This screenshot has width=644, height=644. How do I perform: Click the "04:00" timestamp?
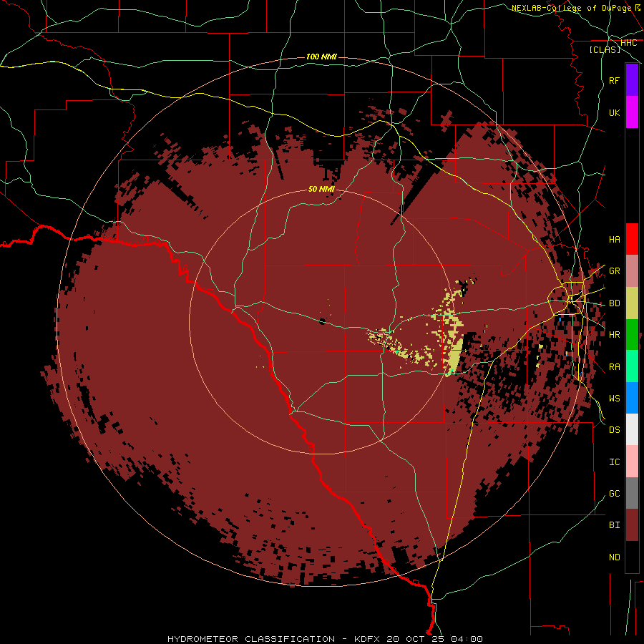pyautogui.click(x=466, y=639)
